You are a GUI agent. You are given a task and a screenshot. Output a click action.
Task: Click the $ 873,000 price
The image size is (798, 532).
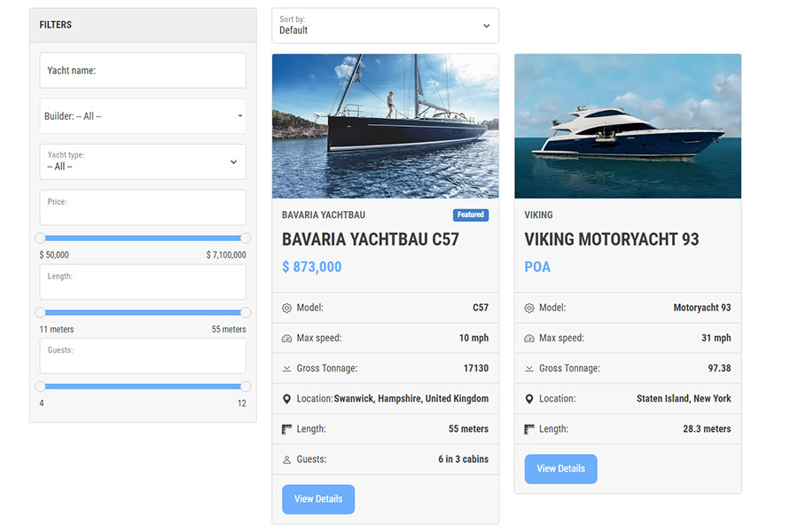pos(311,267)
